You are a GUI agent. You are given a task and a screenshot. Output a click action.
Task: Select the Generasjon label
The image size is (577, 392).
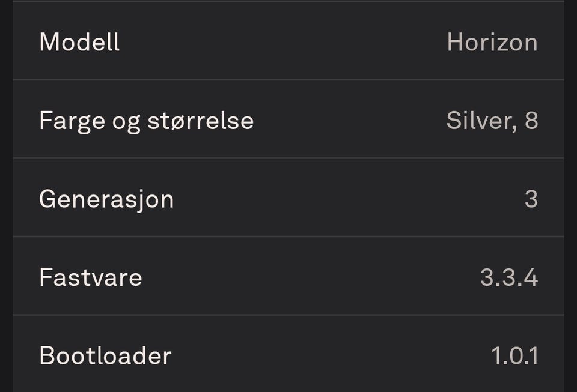click(106, 200)
